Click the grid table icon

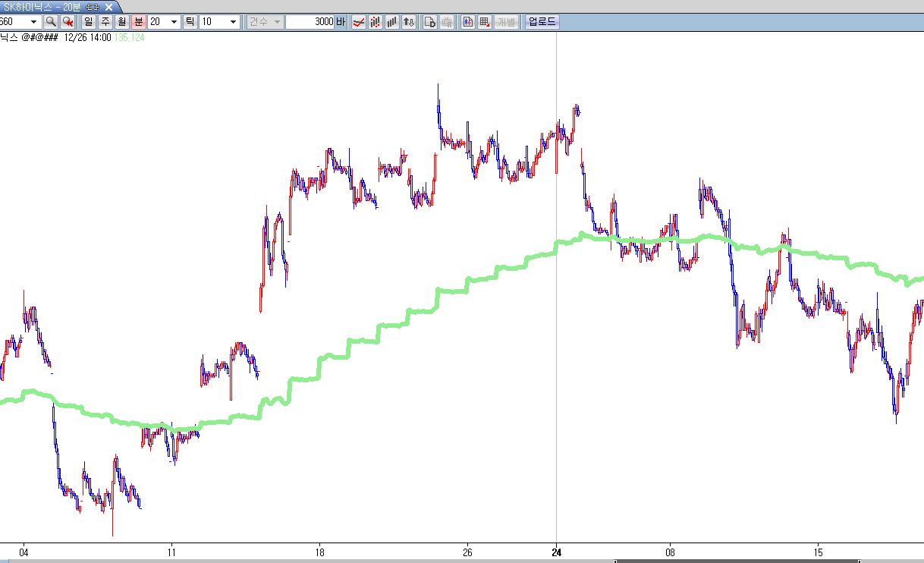484,22
